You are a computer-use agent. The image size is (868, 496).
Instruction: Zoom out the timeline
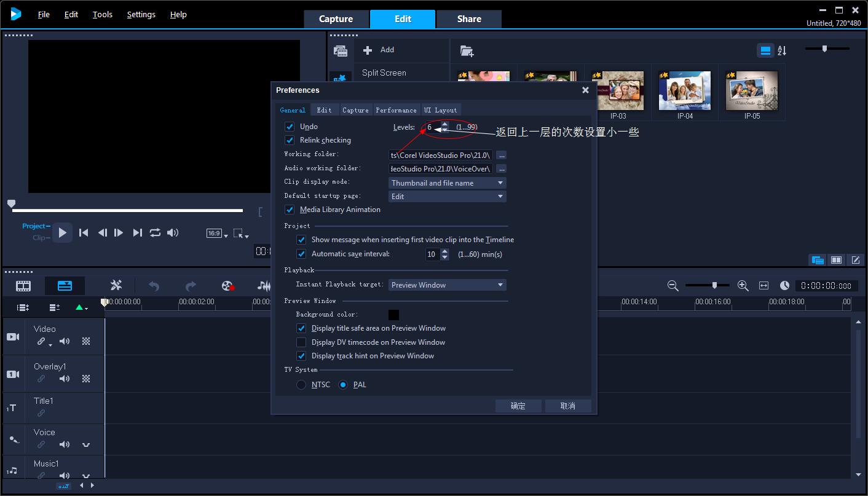click(673, 286)
